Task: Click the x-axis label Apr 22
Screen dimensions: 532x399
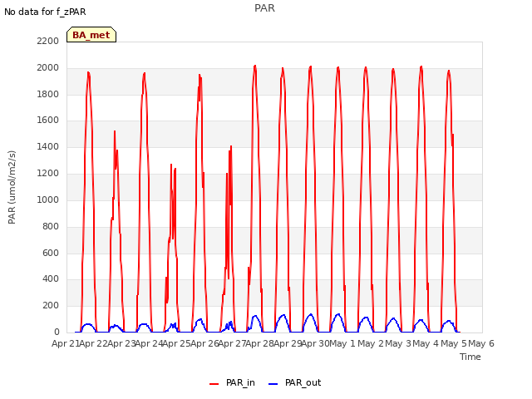Action: pos(94,343)
